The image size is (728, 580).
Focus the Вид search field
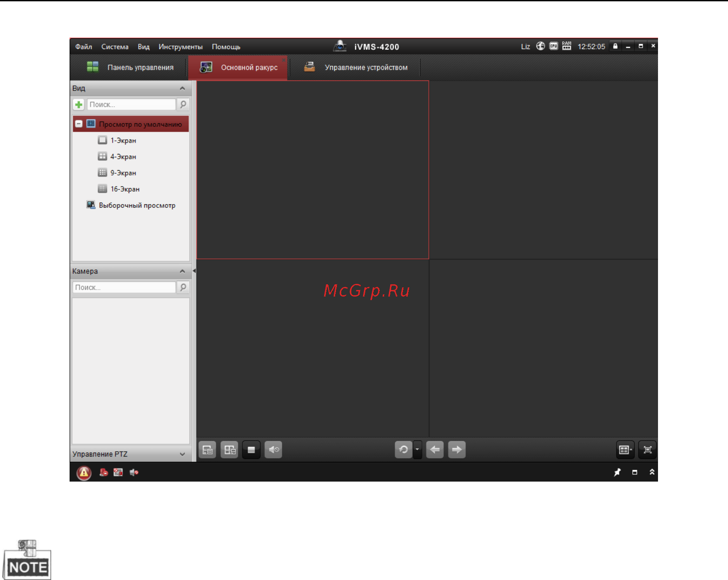tap(131, 105)
